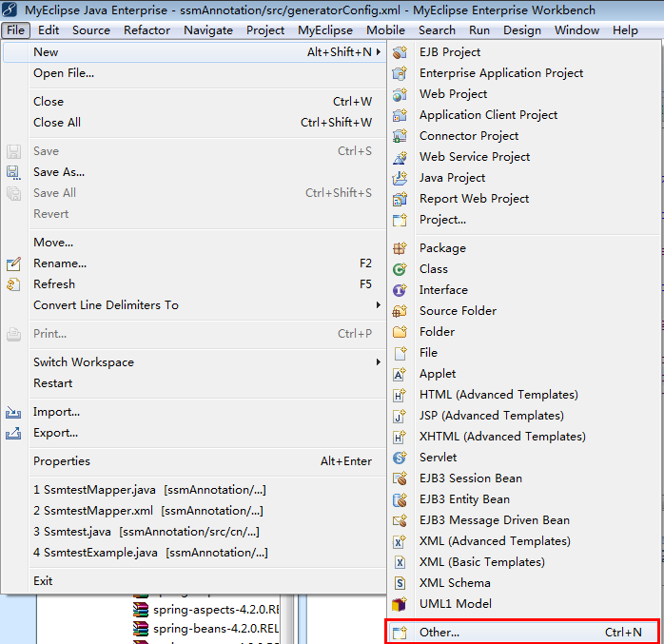Viewport: 664px width, 644px height.
Task: Select Move... in File menu
Action: pyautogui.click(x=194, y=243)
